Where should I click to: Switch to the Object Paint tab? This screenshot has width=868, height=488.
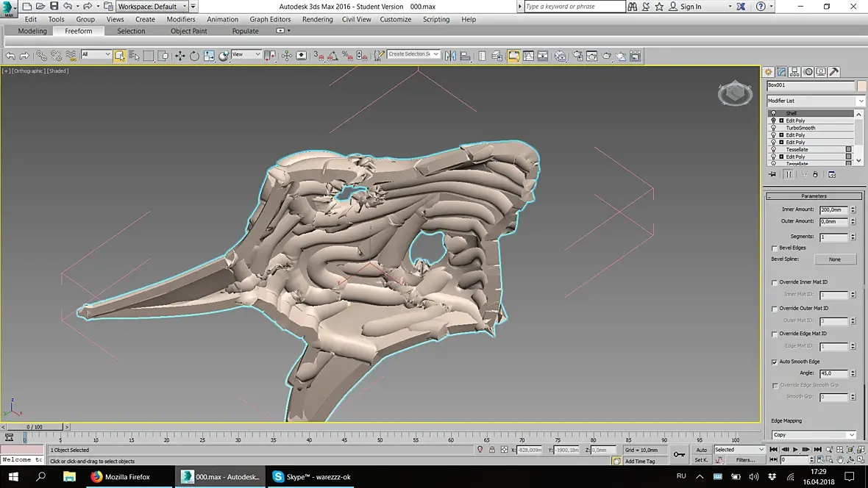[x=189, y=31]
